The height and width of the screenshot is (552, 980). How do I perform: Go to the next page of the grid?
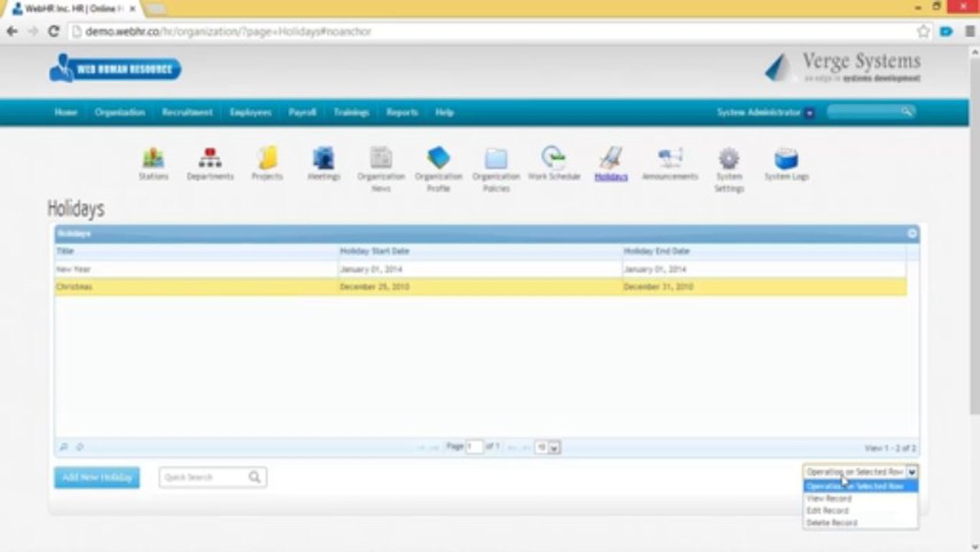[x=513, y=447]
